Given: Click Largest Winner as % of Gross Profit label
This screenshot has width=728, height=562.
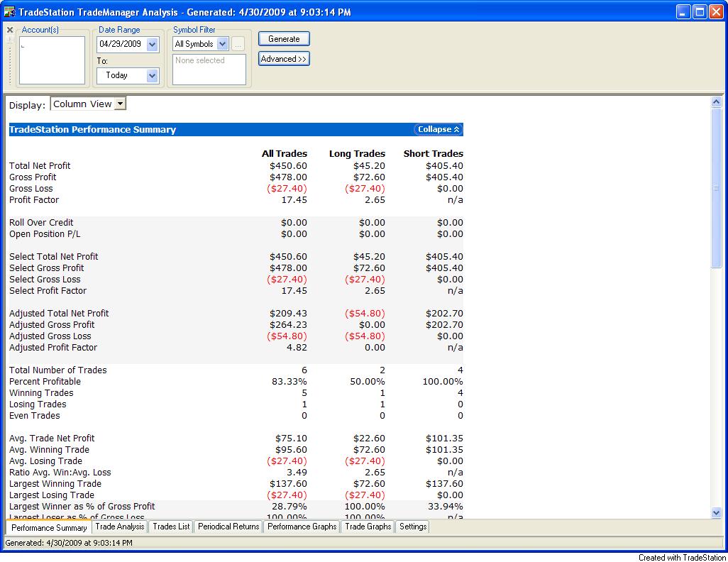Looking at the screenshot, I should coord(82,506).
